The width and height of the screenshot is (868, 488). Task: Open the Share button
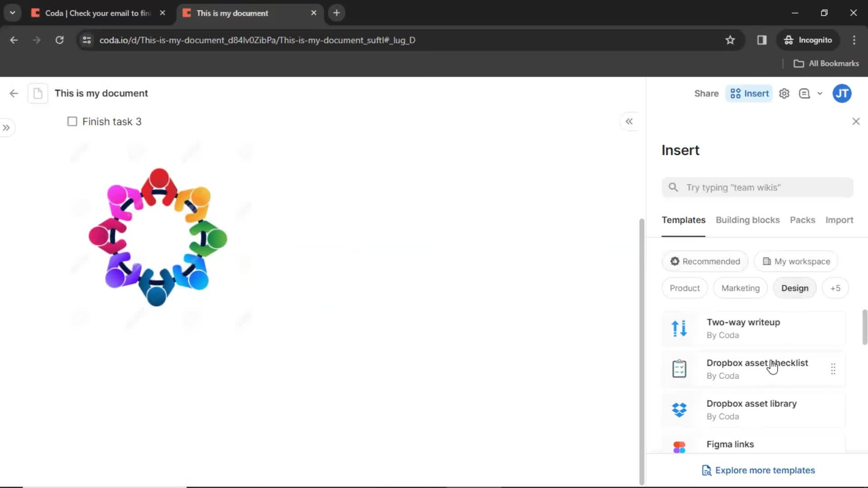(x=707, y=94)
